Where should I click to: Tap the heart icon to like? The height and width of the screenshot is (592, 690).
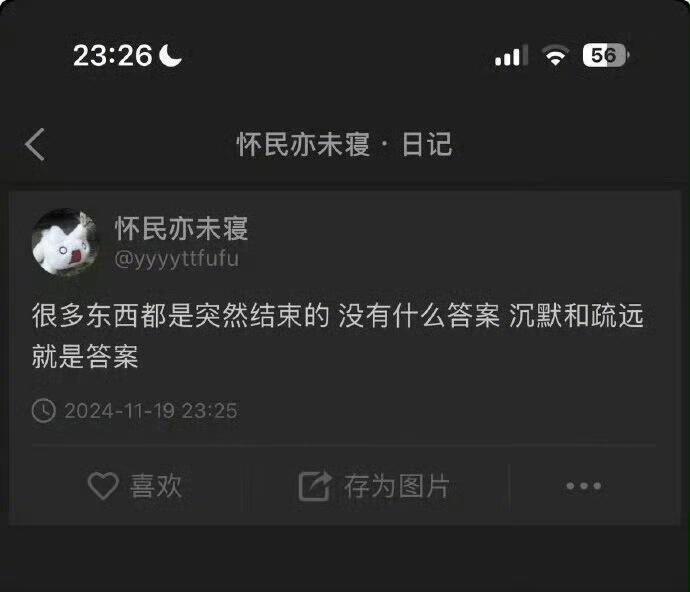[x=103, y=486]
